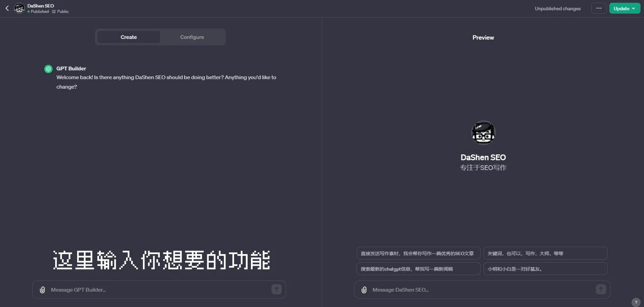
Task: Switch to the Create tab
Action: click(x=129, y=37)
